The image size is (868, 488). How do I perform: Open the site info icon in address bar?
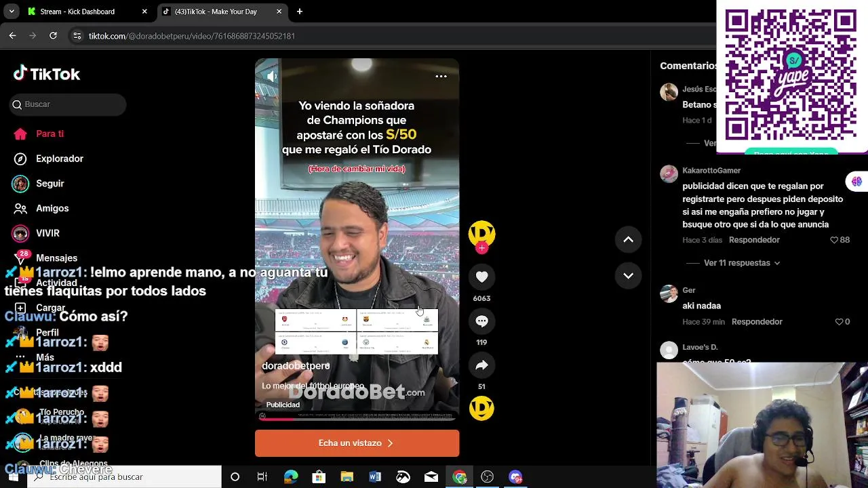[x=77, y=36]
